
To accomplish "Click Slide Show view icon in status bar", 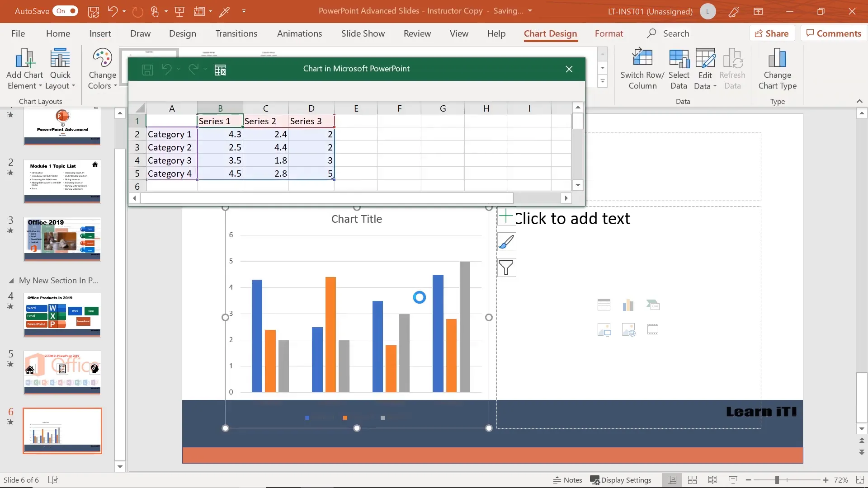I will [733, 480].
